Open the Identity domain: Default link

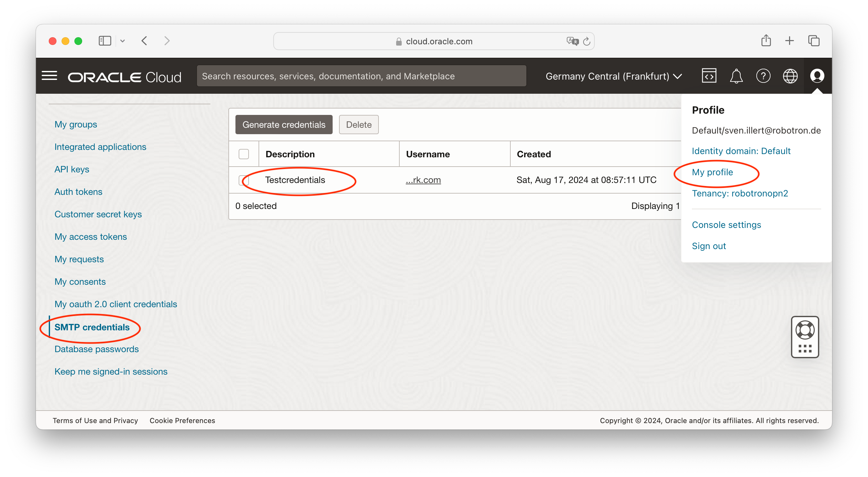[x=741, y=151]
